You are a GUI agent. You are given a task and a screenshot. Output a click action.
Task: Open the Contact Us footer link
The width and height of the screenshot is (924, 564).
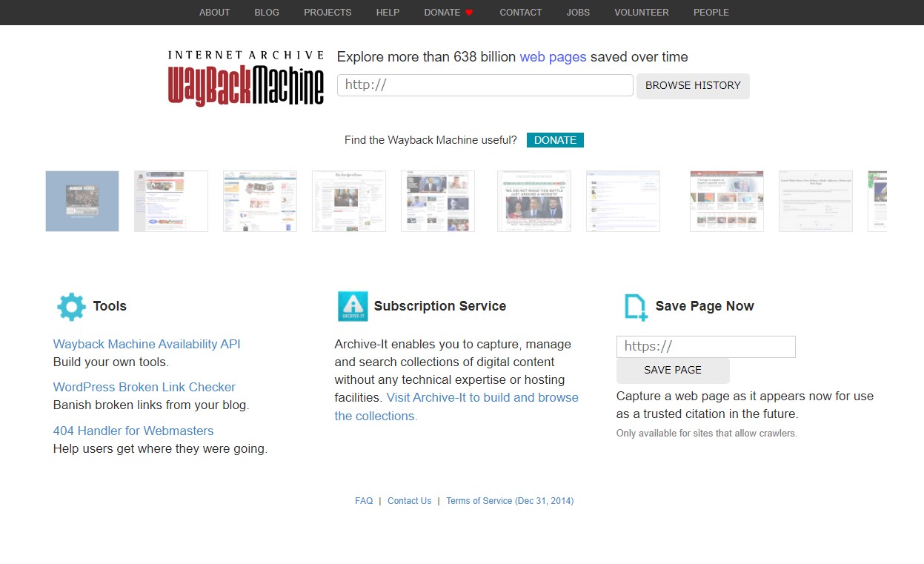pos(409,501)
